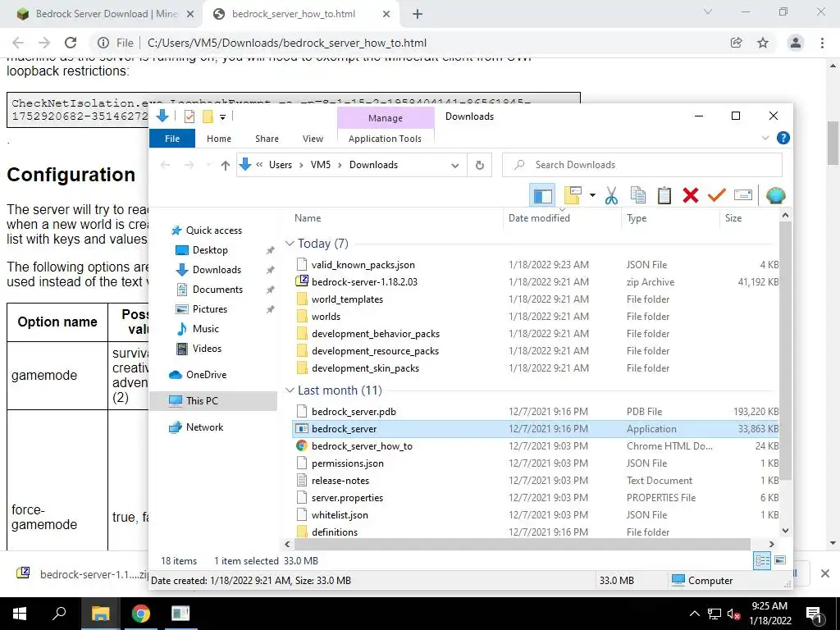Bookmark the page with Chrome's star icon
840x630 pixels.
coord(763,43)
